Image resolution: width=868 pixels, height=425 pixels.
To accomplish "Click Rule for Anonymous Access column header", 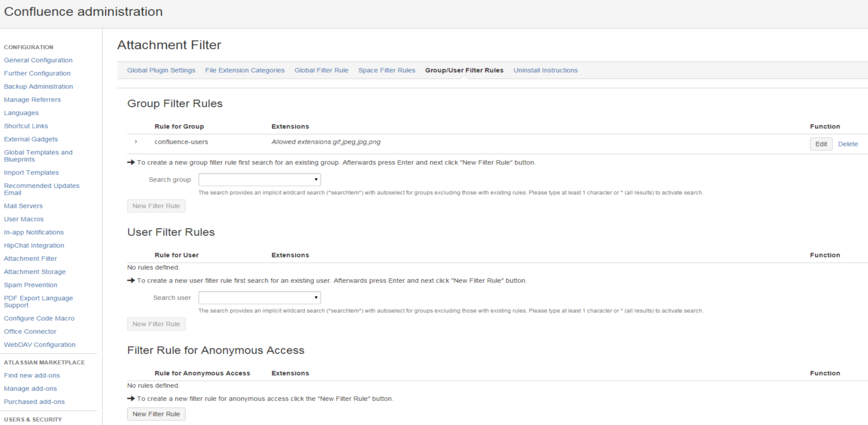I will coord(202,373).
